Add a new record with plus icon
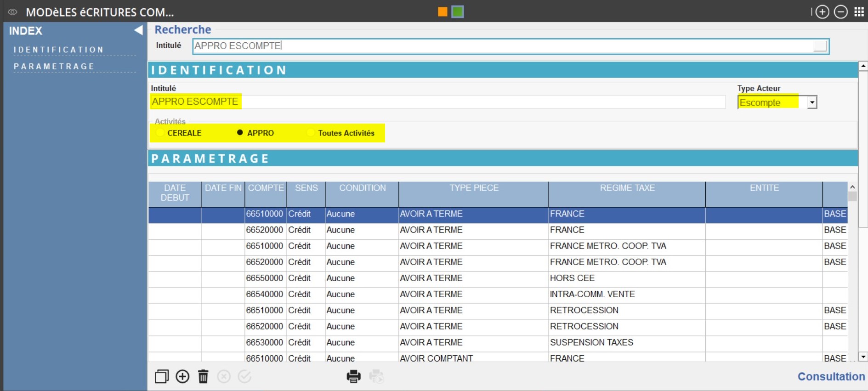Image resolution: width=868 pixels, height=391 pixels. [182, 377]
